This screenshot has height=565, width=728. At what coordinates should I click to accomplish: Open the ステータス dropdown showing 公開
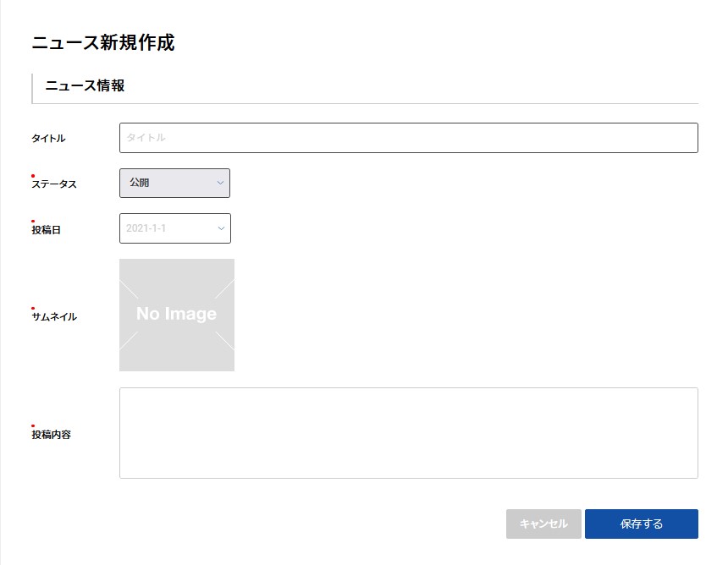[x=174, y=183]
